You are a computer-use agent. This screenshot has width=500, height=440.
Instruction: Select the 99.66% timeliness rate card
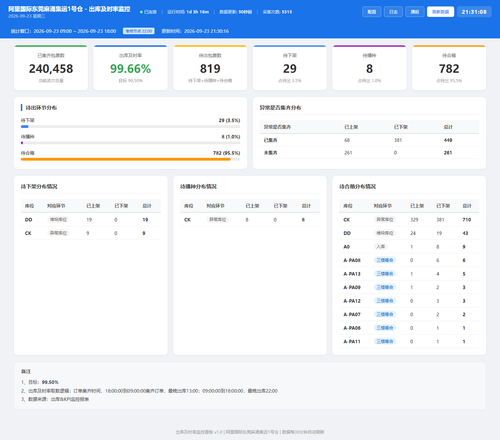(130, 68)
